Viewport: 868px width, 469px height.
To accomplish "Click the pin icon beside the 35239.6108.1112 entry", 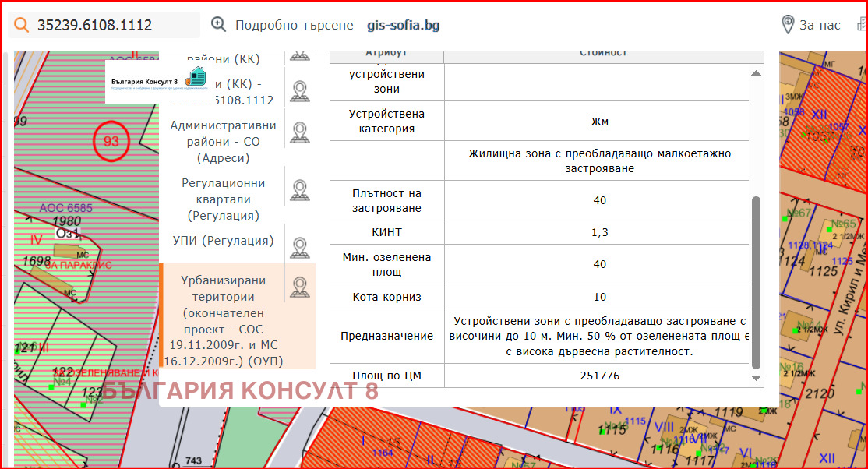I will (300, 90).
